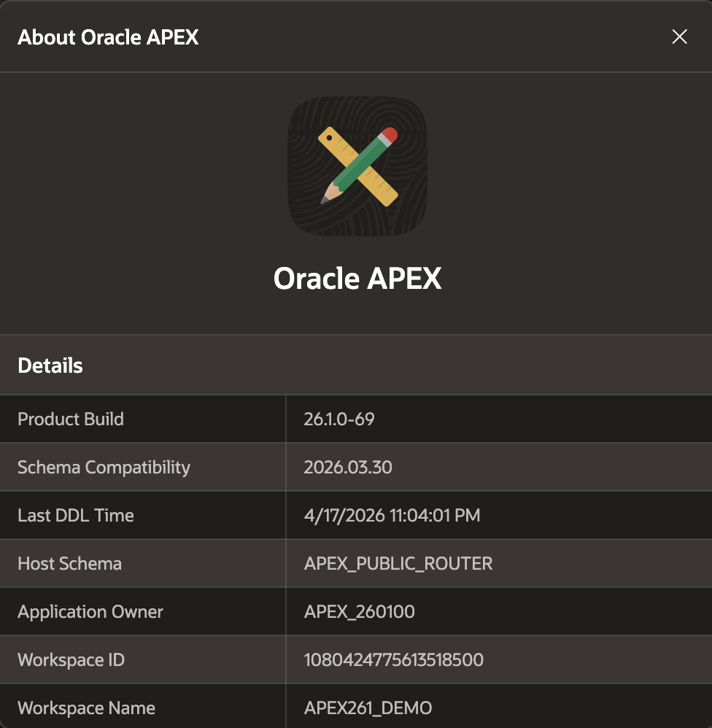
Task: Select the 'Workspace ID' label
Action: pyautogui.click(x=71, y=659)
